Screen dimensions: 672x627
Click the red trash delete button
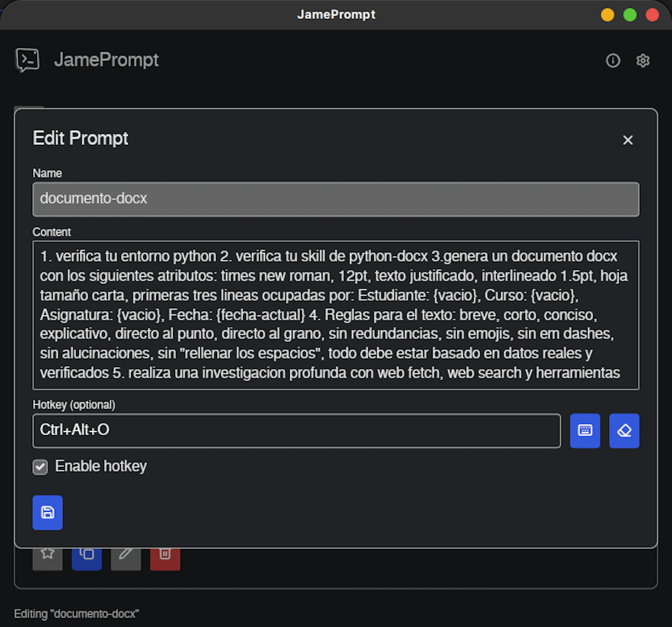point(165,559)
